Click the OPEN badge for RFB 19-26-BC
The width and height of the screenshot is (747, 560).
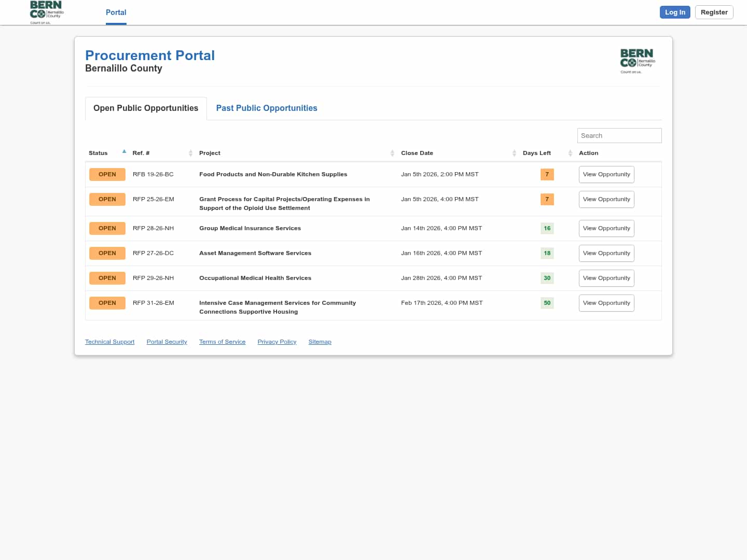[x=107, y=174]
